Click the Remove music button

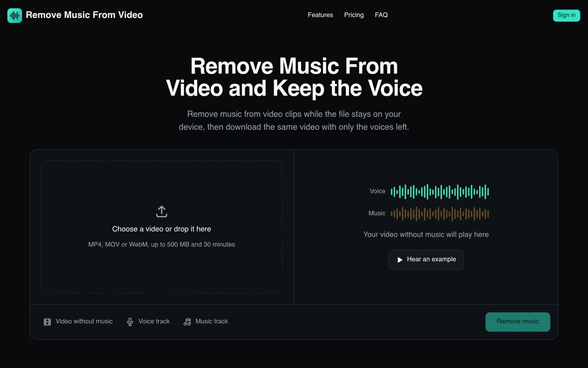[x=518, y=322]
